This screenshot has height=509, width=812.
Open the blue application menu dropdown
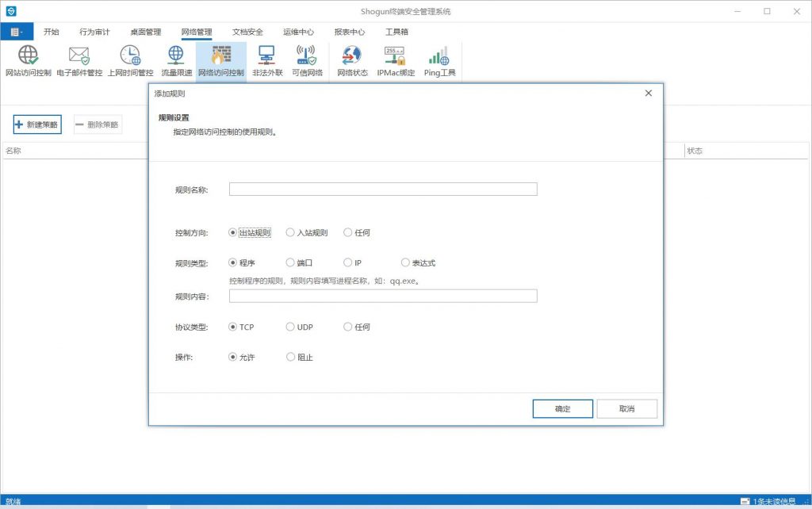pos(17,33)
